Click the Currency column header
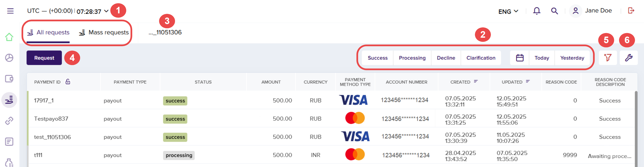This screenshot has width=644, height=167. click(315, 82)
